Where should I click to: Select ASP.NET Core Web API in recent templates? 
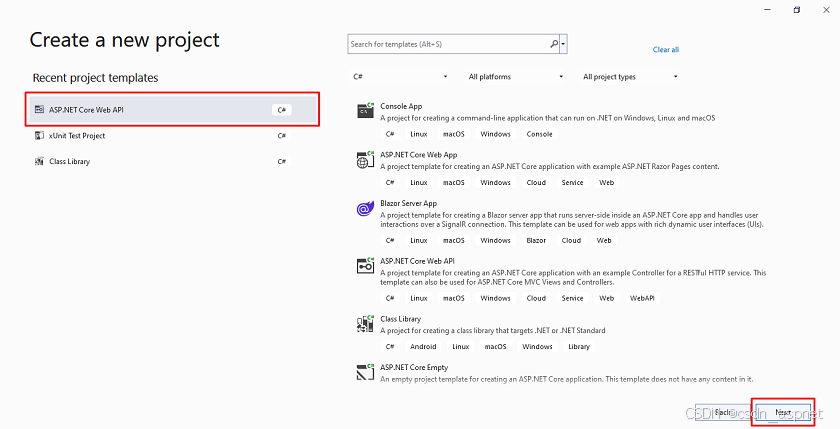pos(172,109)
